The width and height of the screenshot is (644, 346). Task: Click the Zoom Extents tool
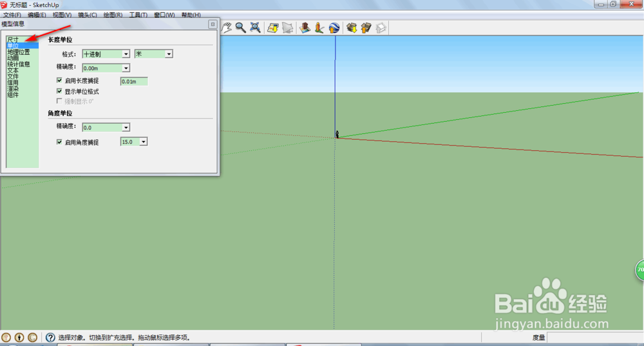(255, 28)
